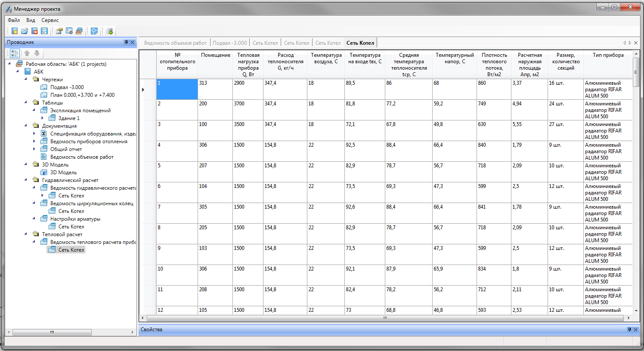Save project using the floppy disk icon
This screenshot has height=351, width=644.
pos(44,31)
